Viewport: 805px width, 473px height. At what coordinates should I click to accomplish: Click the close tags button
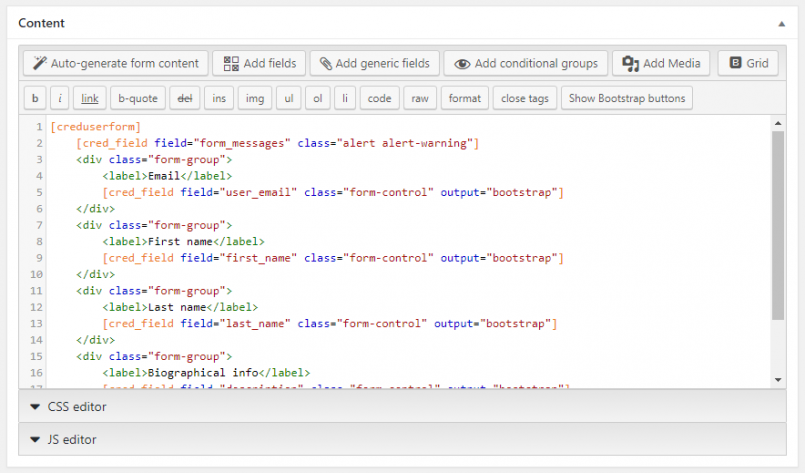point(525,98)
